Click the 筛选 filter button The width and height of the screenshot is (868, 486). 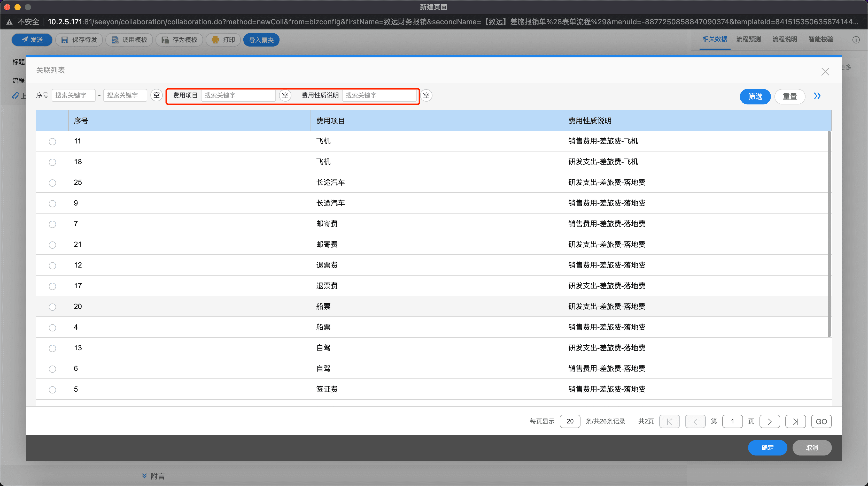point(755,96)
